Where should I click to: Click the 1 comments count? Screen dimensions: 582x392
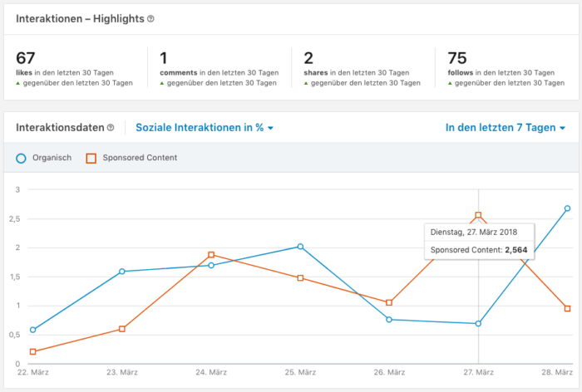coord(163,58)
